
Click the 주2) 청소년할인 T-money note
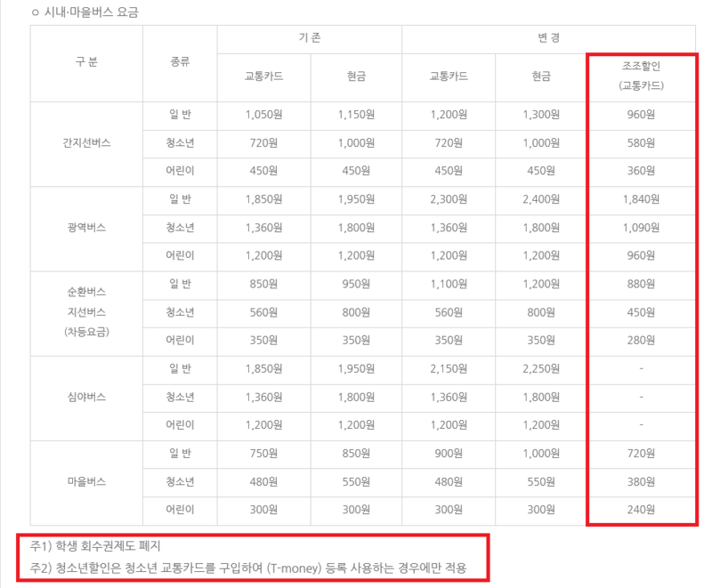coord(248,568)
